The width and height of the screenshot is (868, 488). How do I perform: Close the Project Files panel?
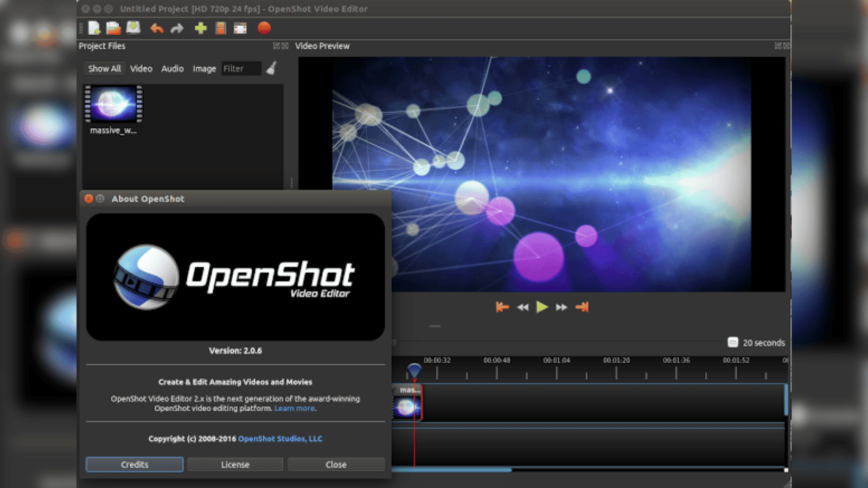tap(285, 46)
